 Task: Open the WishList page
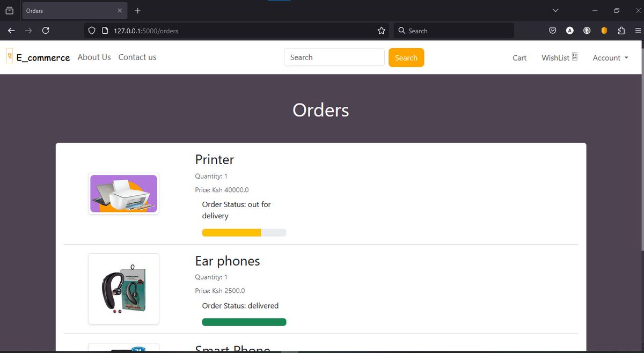555,58
